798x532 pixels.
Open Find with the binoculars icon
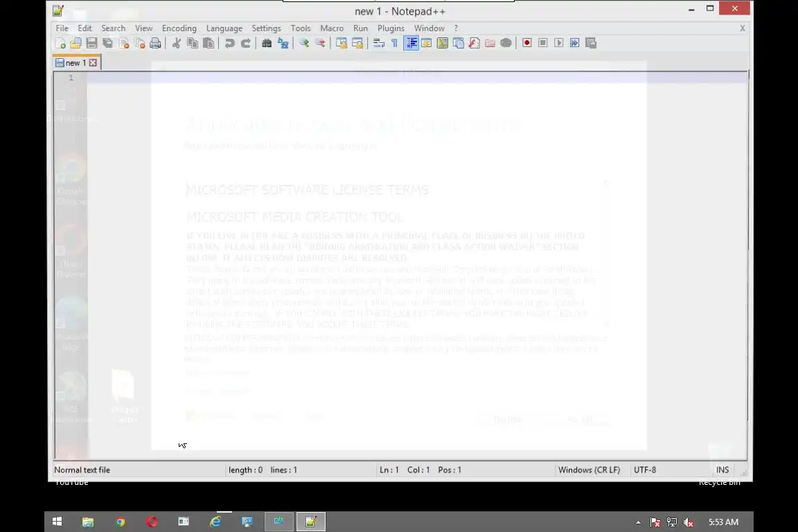tap(267, 43)
